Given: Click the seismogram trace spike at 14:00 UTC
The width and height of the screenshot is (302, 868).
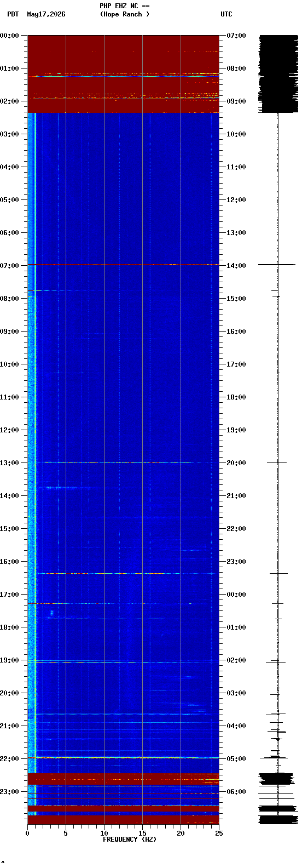Looking at the screenshot, I should tap(277, 265).
